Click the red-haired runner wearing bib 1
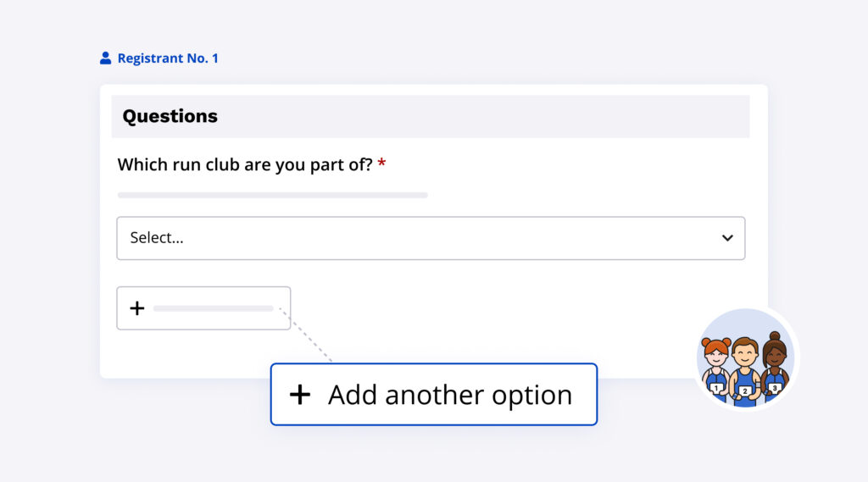This screenshot has width=868, height=482. (x=716, y=360)
